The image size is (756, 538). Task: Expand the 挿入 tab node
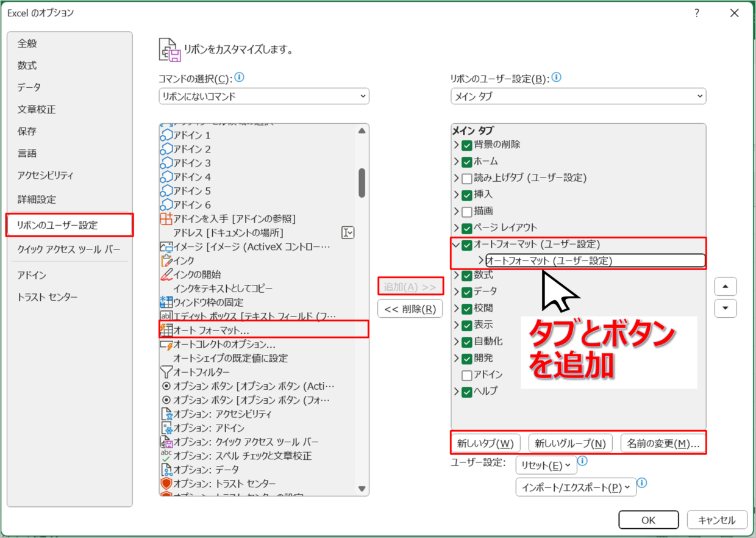[x=456, y=195]
